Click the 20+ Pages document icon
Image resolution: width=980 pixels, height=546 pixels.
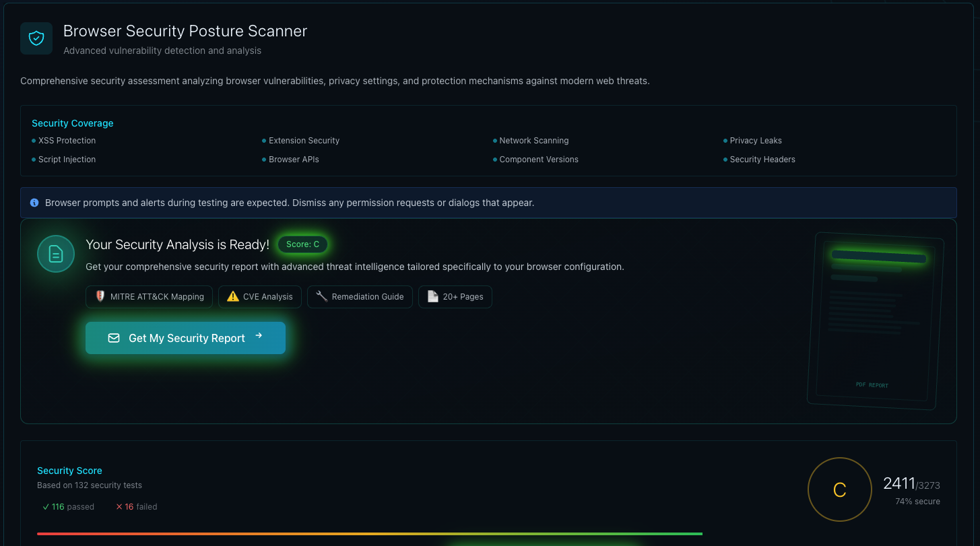433,296
